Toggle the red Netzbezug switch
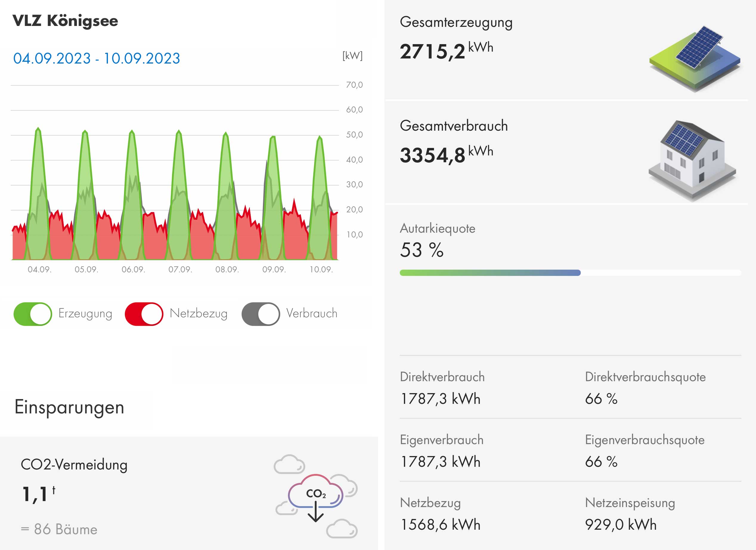This screenshot has width=756, height=550. pos(144,314)
